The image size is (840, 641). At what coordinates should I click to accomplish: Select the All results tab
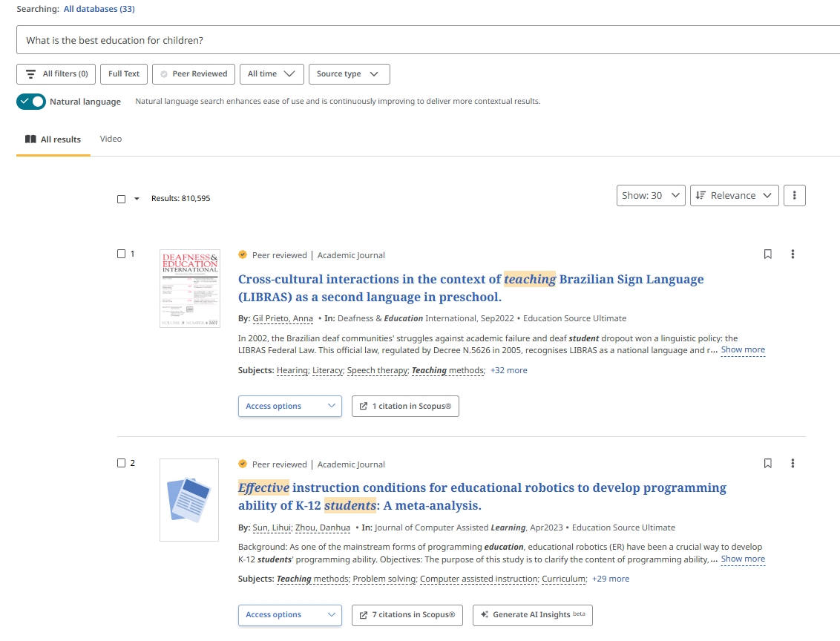point(53,139)
